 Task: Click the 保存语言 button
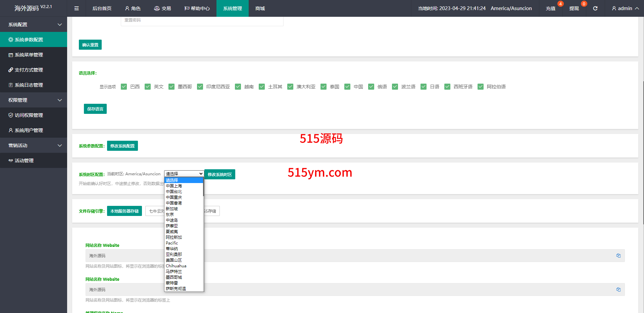pyautogui.click(x=95, y=109)
